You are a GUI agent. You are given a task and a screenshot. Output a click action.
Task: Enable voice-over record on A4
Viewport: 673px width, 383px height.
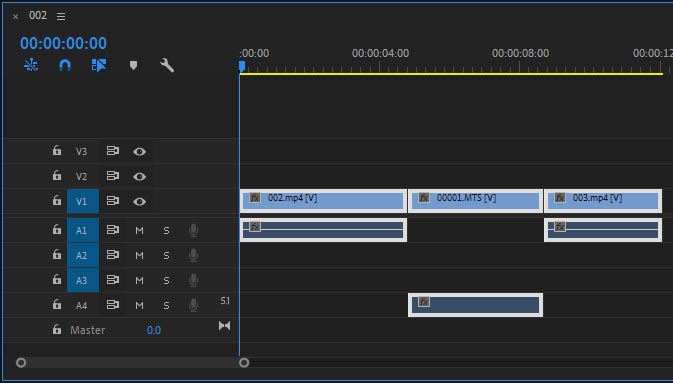click(194, 305)
